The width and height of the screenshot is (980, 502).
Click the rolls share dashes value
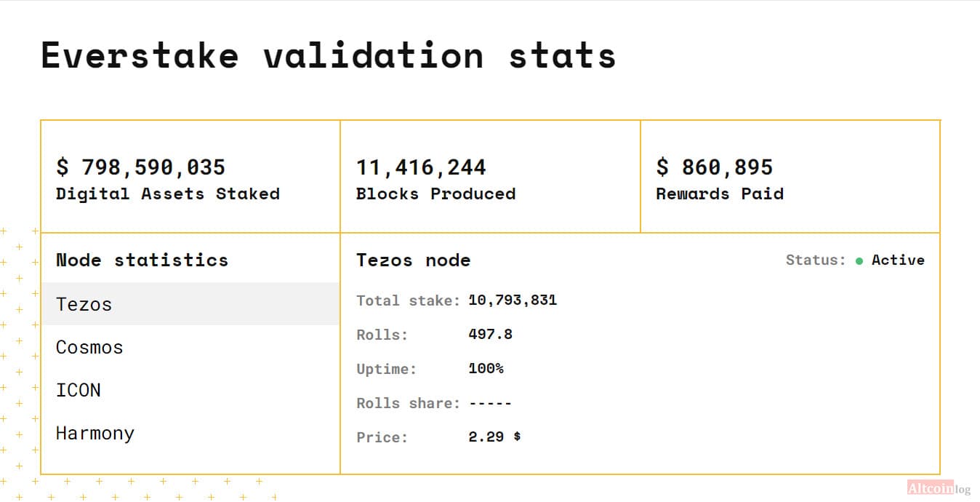click(x=491, y=403)
